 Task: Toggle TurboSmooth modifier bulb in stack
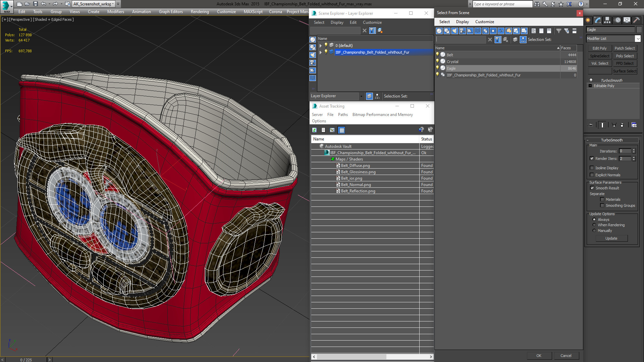point(591,80)
